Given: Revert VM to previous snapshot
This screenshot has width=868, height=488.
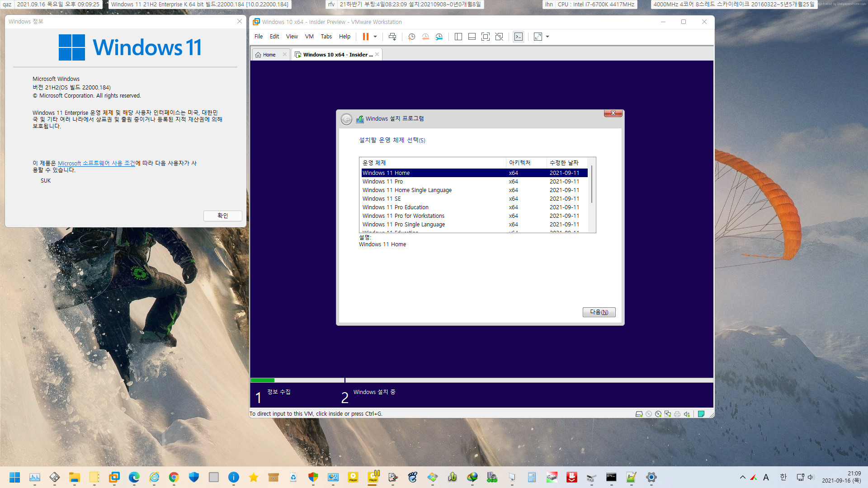Looking at the screenshot, I should pos(425,37).
